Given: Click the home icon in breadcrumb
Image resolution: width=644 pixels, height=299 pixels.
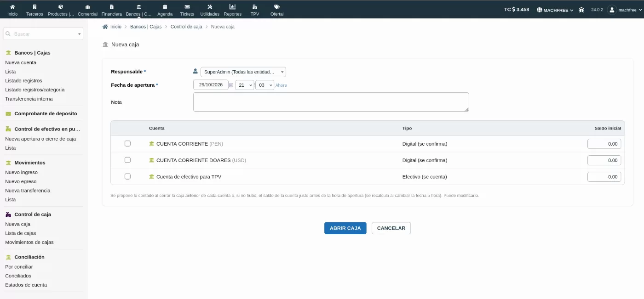Looking at the screenshot, I should click(105, 27).
